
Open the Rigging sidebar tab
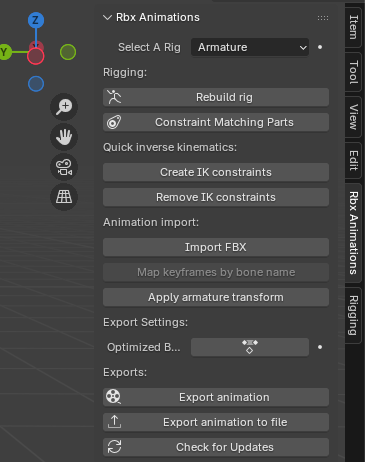pyautogui.click(x=353, y=315)
